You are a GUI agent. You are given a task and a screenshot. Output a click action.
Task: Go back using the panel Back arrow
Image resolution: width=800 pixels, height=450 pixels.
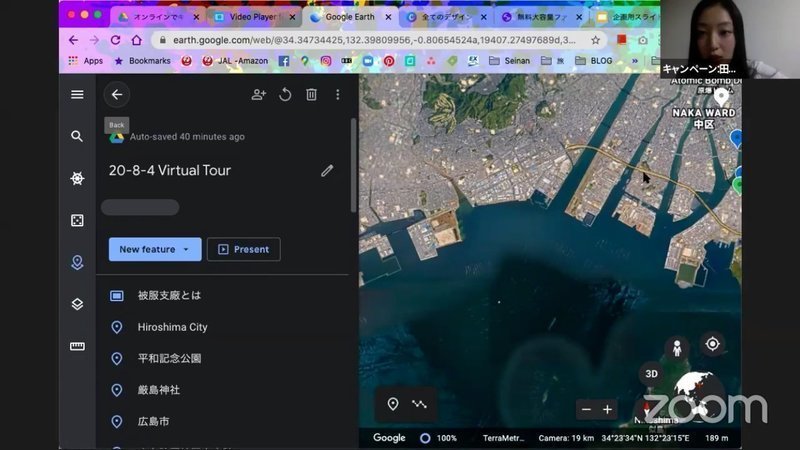point(117,94)
